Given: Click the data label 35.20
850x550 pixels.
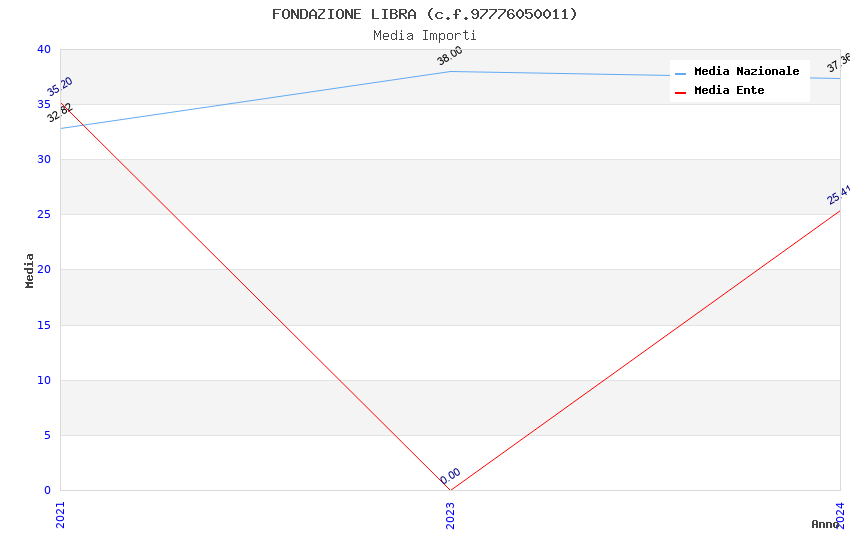Looking at the screenshot, I should (x=60, y=86).
